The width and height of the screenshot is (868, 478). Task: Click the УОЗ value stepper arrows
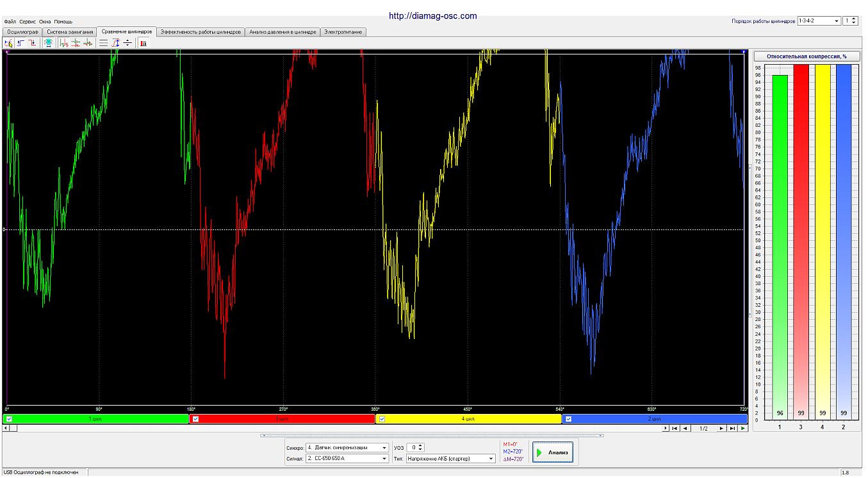pos(422,447)
